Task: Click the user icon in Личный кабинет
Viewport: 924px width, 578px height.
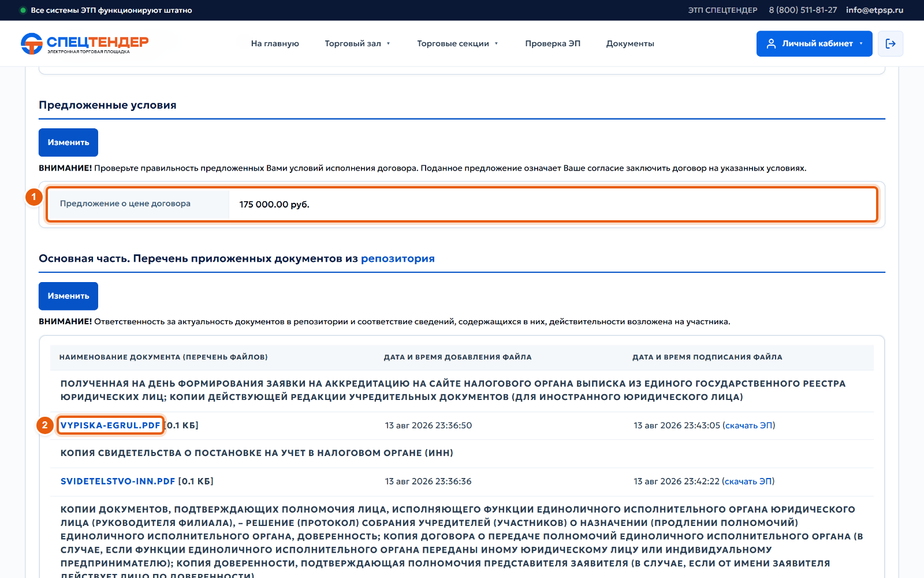Action: click(771, 43)
